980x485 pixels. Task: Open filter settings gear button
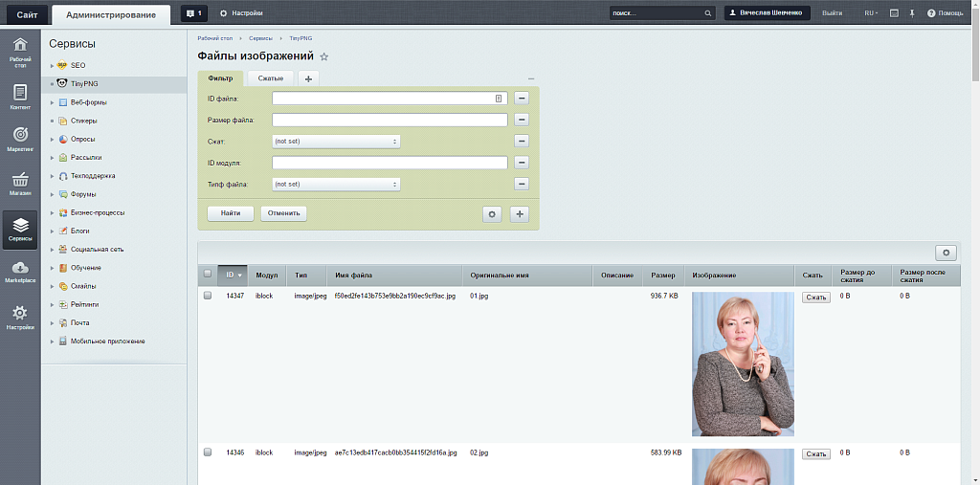[492, 214]
